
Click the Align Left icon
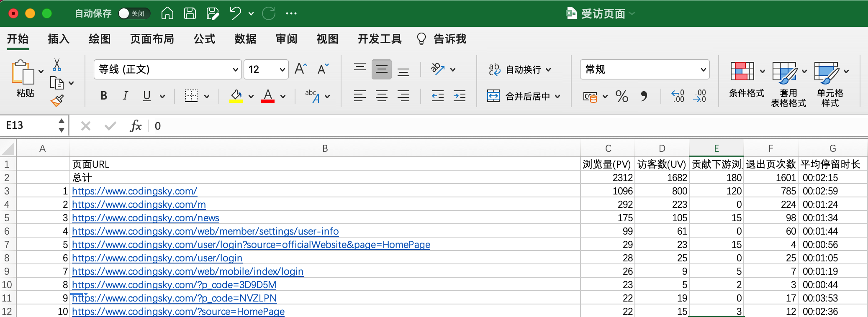click(360, 96)
